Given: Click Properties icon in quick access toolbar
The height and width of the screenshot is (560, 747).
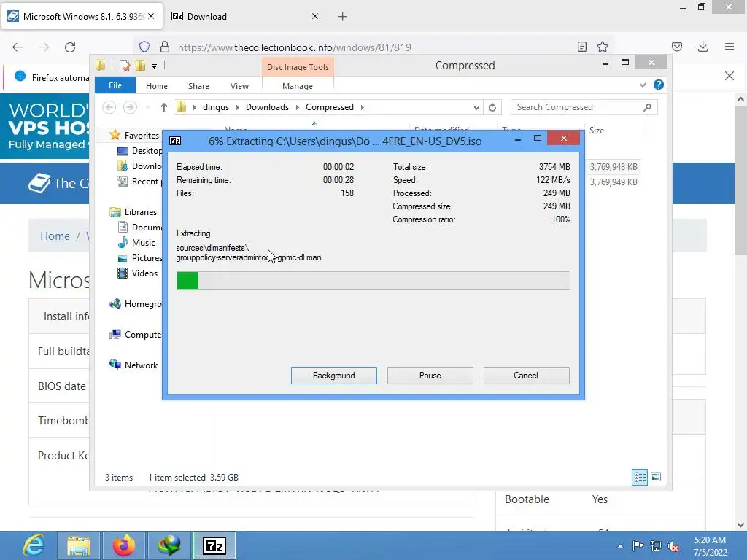Looking at the screenshot, I should (125, 66).
